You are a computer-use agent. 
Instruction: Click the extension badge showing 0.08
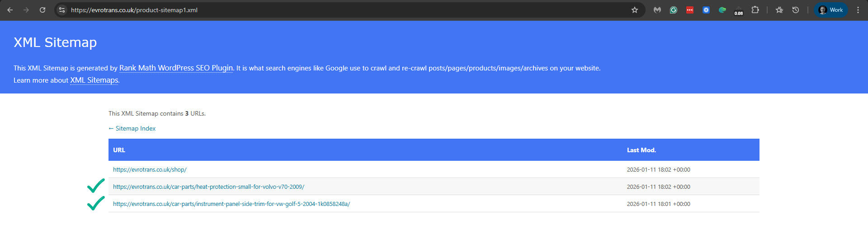tap(739, 11)
